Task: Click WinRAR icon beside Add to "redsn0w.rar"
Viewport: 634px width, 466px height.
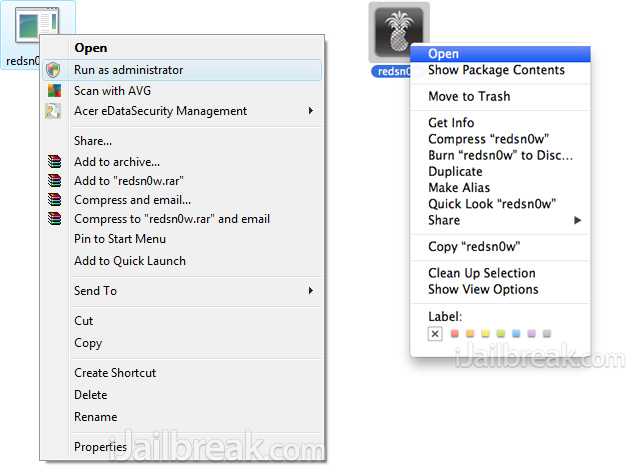Action: tap(54, 180)
